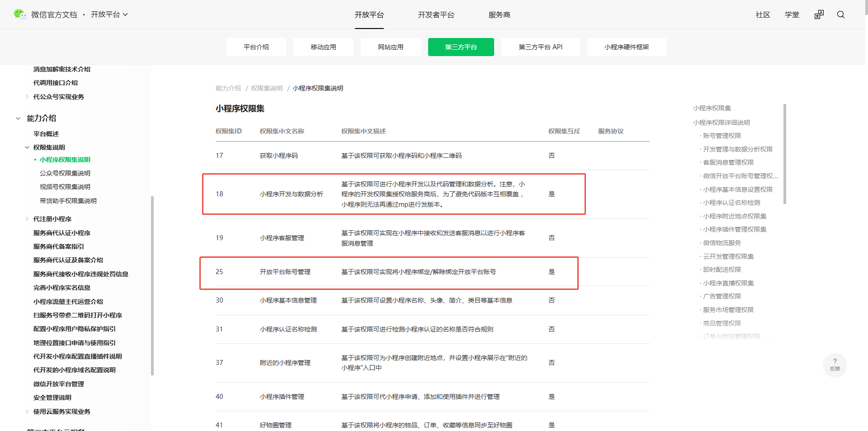The height and width of the screenshot is (431, 868).
Task: Open 完善小程序实名信息 in sidebar
Action: click(x=62, y=288)
